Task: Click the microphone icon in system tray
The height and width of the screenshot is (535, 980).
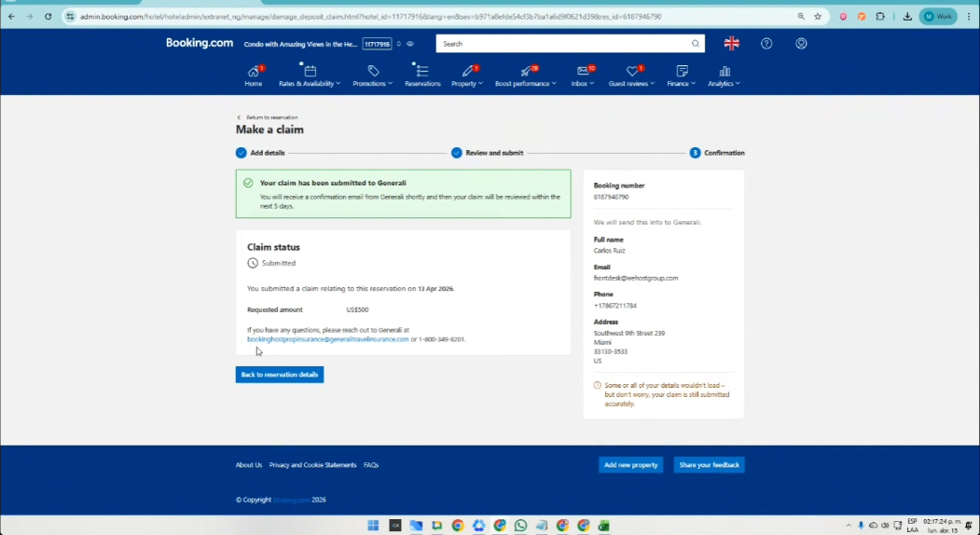Action: (861, 526)
